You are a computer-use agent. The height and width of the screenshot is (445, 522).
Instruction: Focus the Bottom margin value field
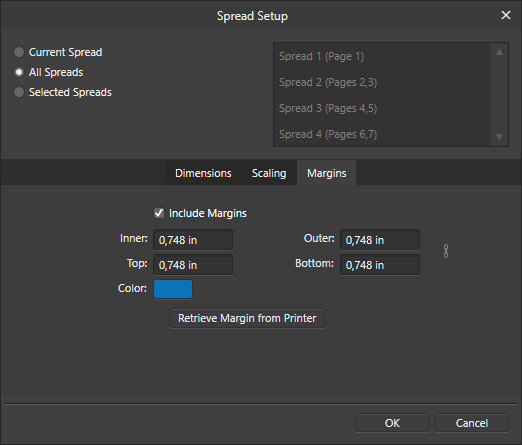(x=380, y=265)
